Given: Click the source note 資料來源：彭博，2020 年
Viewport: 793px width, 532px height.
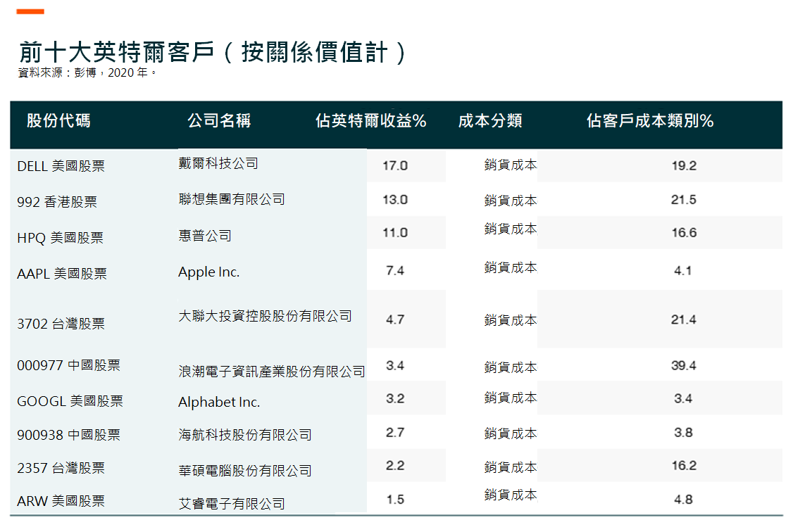Looking at the screenshot, I should [87, 72].
